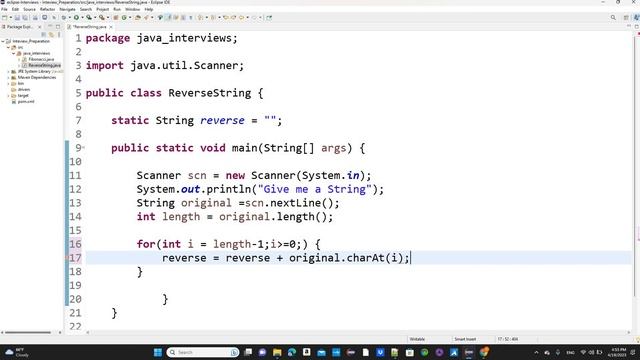Select Fibonacci.java in Package Explorer
Image resolution: width=640 pixels, height=360 pixels.
41,59
